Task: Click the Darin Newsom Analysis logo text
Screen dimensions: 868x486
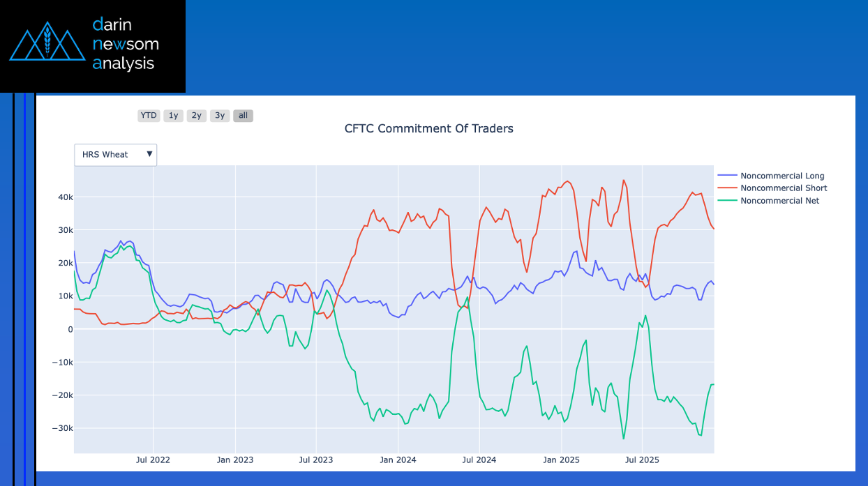Action: pos(125,44)
